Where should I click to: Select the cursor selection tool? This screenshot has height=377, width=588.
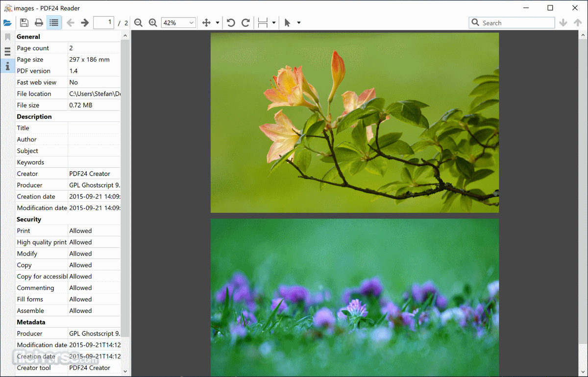click(288, 23)
